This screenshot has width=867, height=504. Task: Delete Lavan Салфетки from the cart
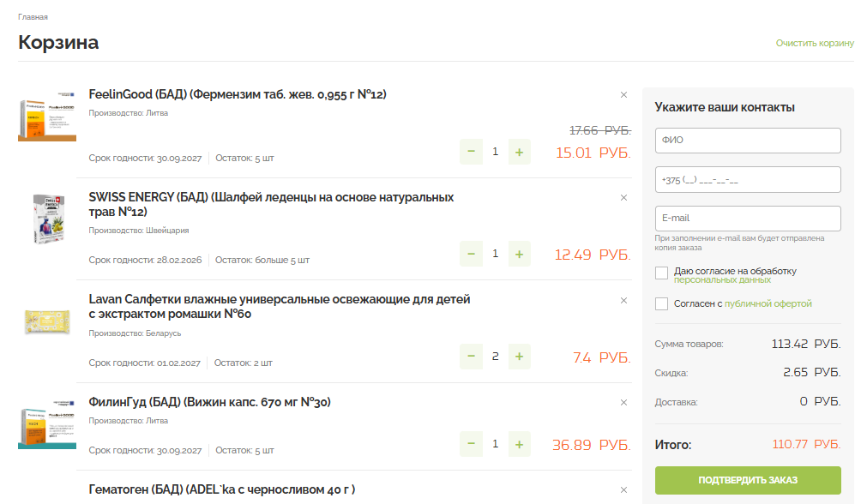(623, 301)
